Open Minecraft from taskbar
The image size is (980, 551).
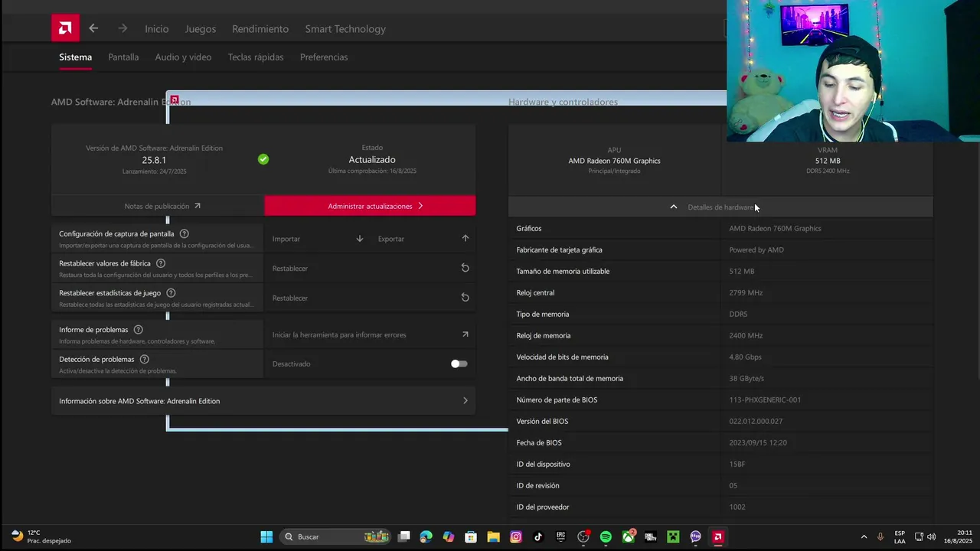click(673, 536)
